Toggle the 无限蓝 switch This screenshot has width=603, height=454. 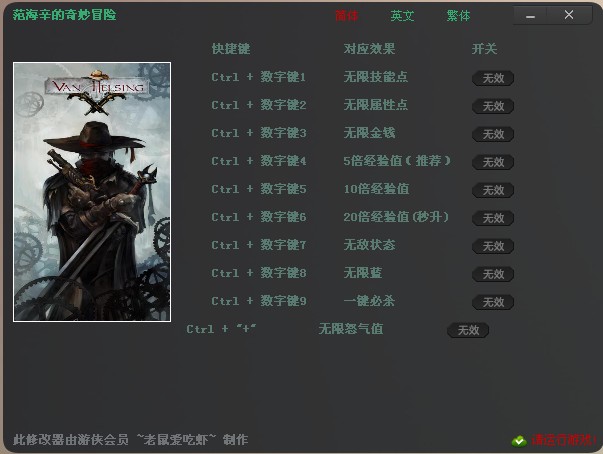click(x=493, y=274)
